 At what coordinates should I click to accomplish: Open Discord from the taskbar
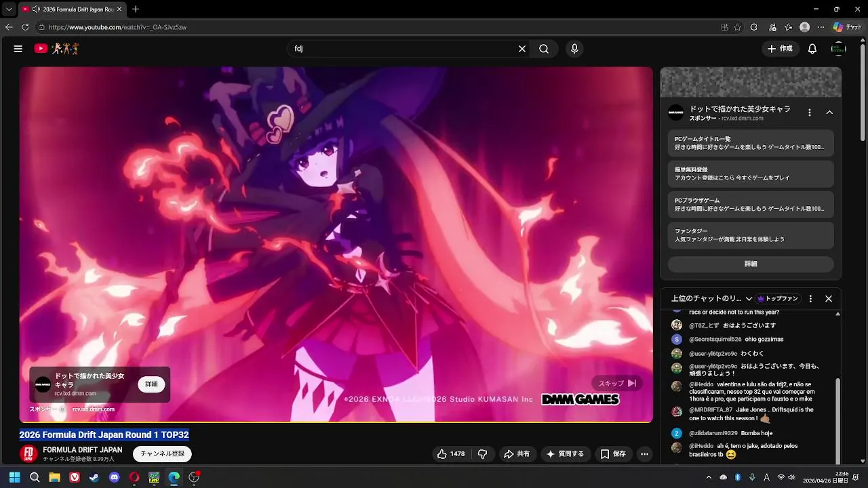[114, 477]
